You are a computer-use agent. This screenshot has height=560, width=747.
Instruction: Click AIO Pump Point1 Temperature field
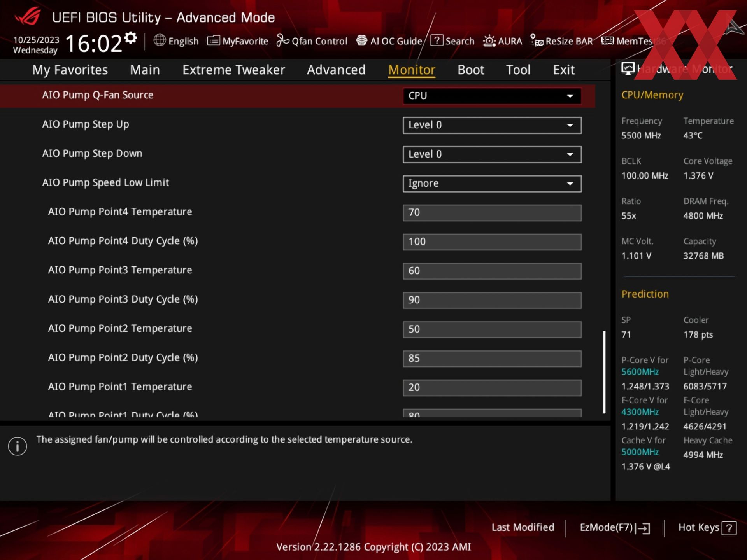coord(492,388)
